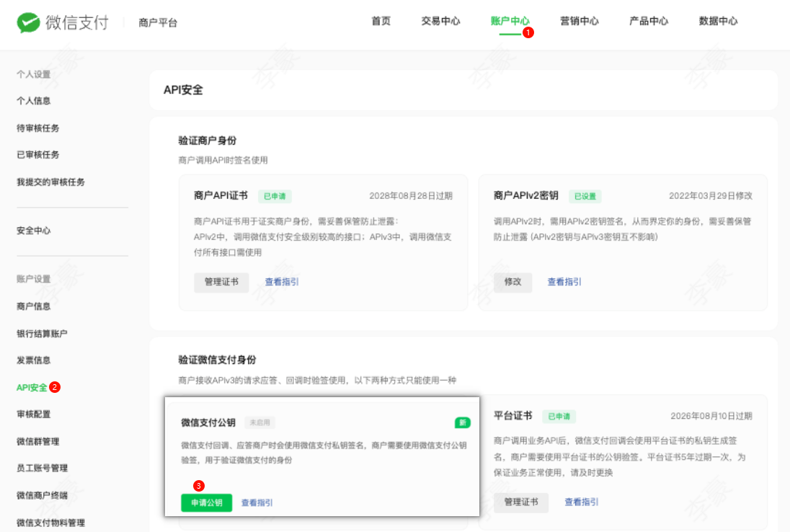Open 查看指引 link for 商户APIv2密钥
This screenshot has width=790, height=532.
[x=564, y=282]
